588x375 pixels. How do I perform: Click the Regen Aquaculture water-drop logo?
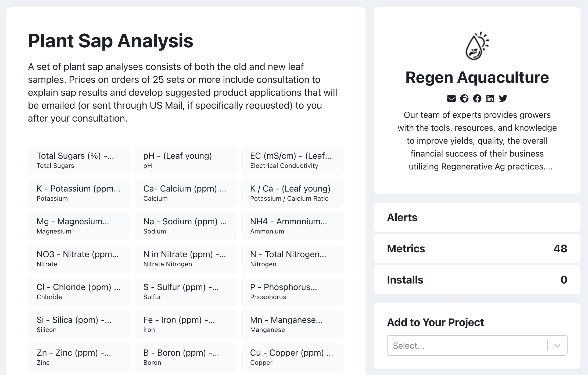[x=477, y=46]
